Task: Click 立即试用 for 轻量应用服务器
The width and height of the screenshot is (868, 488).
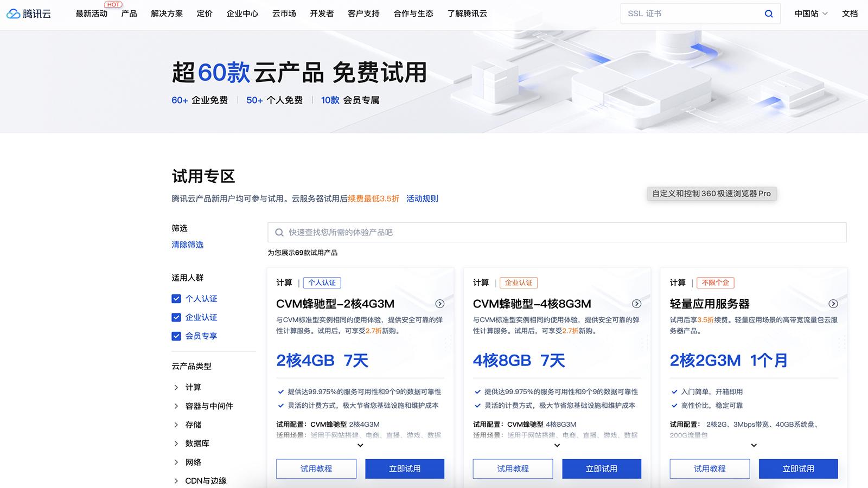Action: point(799,469)
